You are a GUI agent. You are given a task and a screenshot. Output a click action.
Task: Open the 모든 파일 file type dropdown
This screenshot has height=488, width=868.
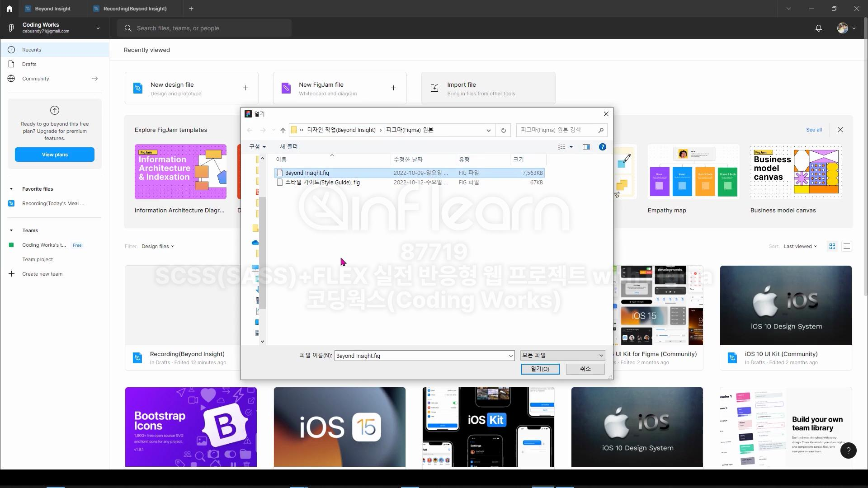click(x=562, y=356)
